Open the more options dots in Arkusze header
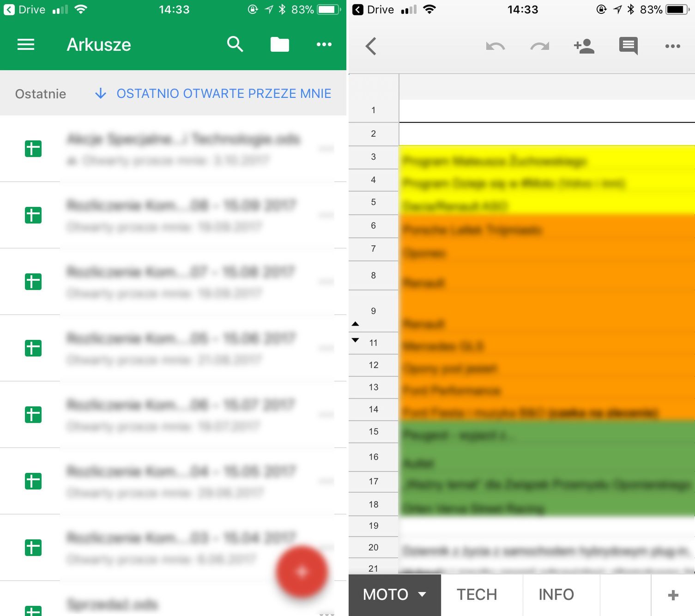695x616 pixels. click(x=324, y=44)
